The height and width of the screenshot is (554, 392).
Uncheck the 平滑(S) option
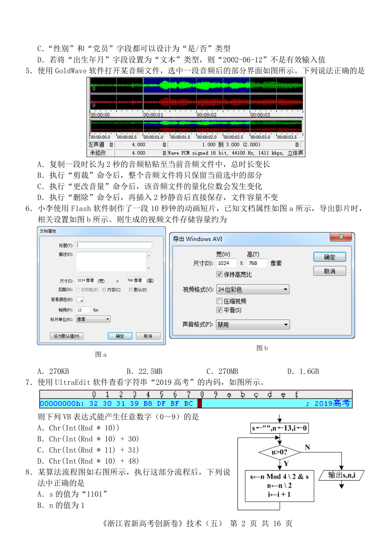click(220, 310)
